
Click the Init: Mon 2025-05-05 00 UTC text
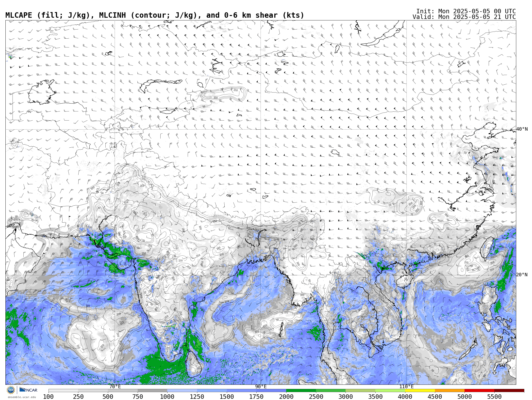click(x=466, y=11)
